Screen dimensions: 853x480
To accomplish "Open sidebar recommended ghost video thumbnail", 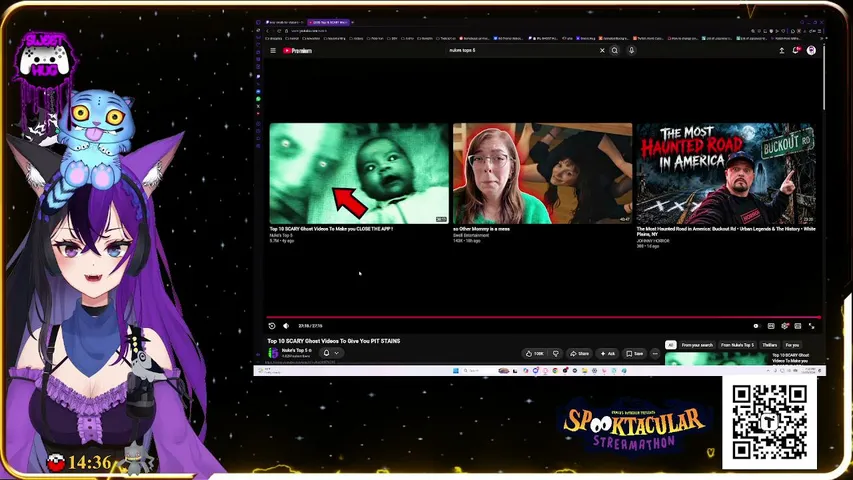I will [x=717, y=359].
